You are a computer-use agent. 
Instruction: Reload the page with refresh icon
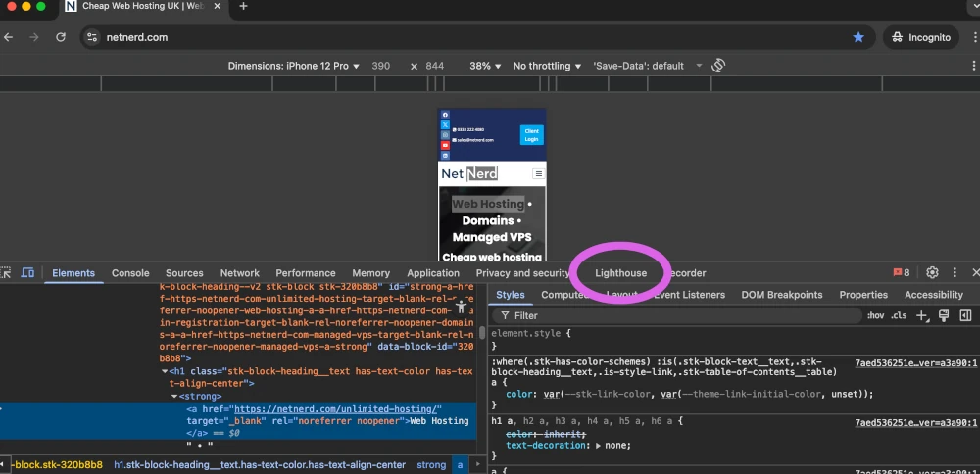tap(61, 37)
